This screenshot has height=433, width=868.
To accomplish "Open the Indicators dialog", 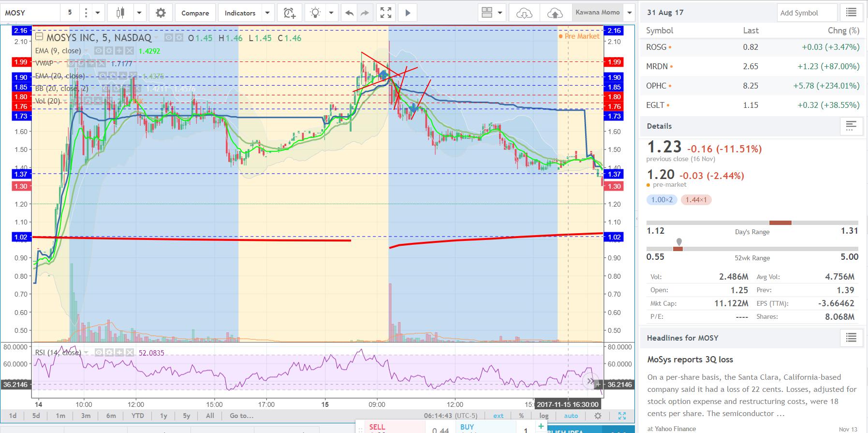I will coord(240,13).
